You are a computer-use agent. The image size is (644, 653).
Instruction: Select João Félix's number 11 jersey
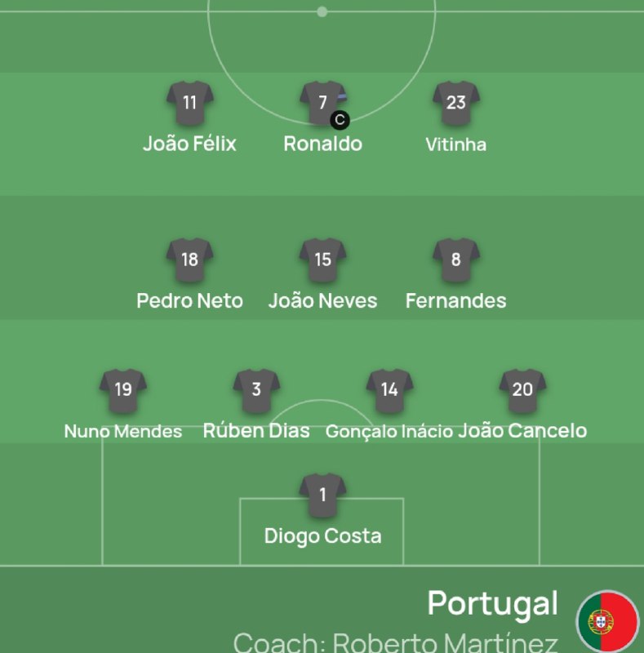coord(190,104)
